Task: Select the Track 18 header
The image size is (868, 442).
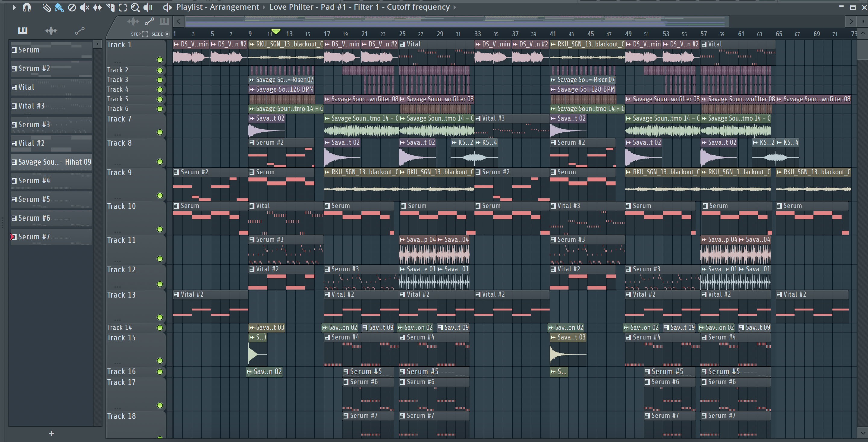Action: click(136, 425)
